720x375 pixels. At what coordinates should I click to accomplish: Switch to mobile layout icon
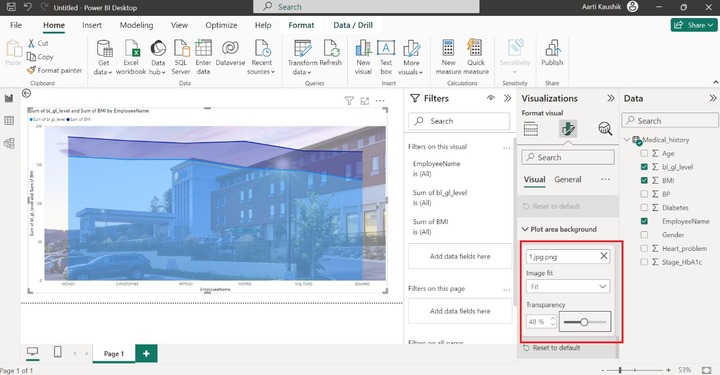tap(57, 352)
